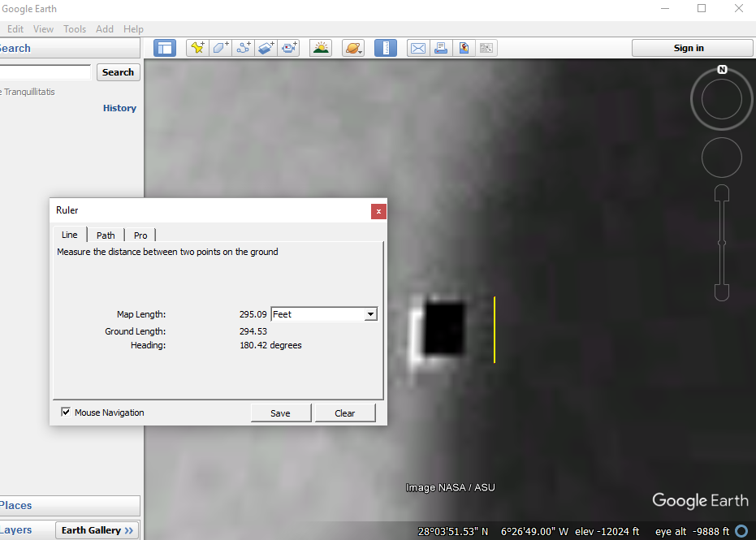Email the current view
Viewport: 756px width, 540px height.
click(x=418, y=48)
